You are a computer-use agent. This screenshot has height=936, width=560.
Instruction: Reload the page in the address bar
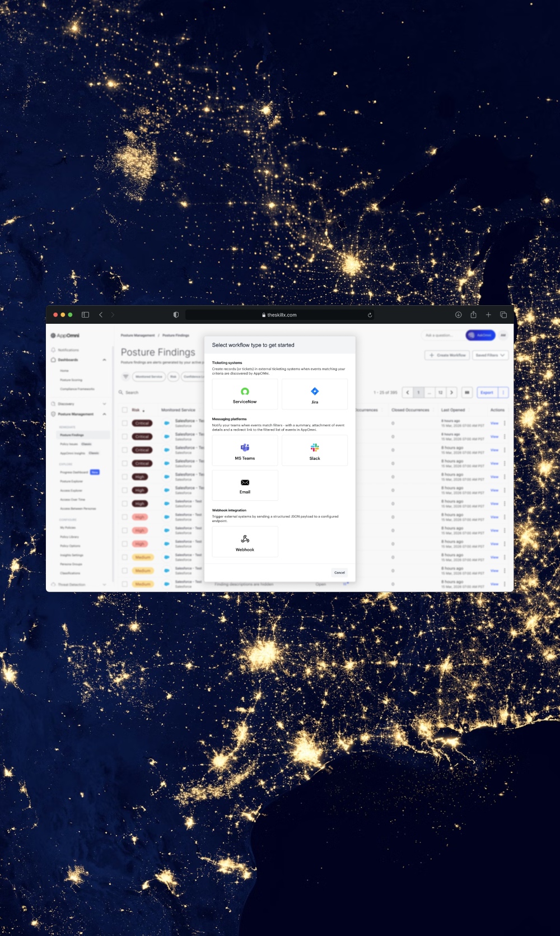click(370, 315)
